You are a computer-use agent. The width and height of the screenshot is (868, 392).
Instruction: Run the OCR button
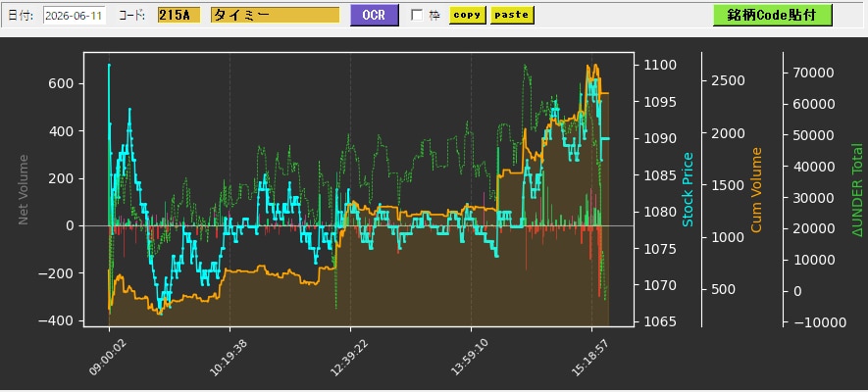(x=375, y=16)
